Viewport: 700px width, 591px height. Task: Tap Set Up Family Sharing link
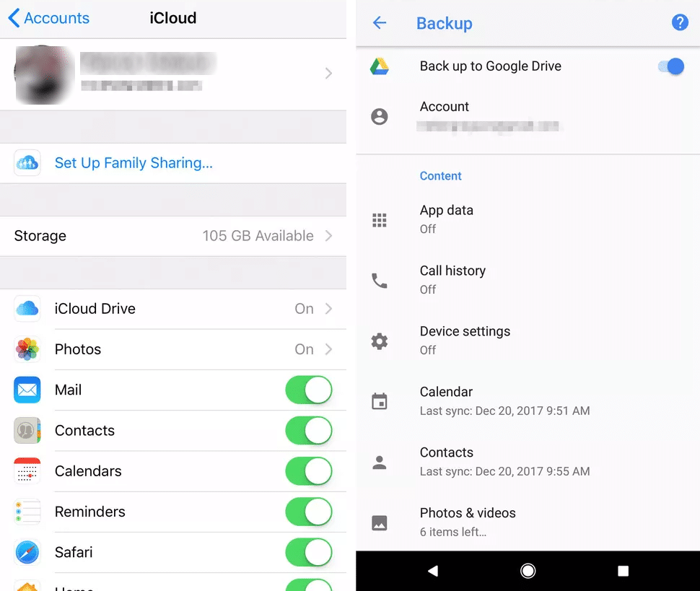[134, 163]
